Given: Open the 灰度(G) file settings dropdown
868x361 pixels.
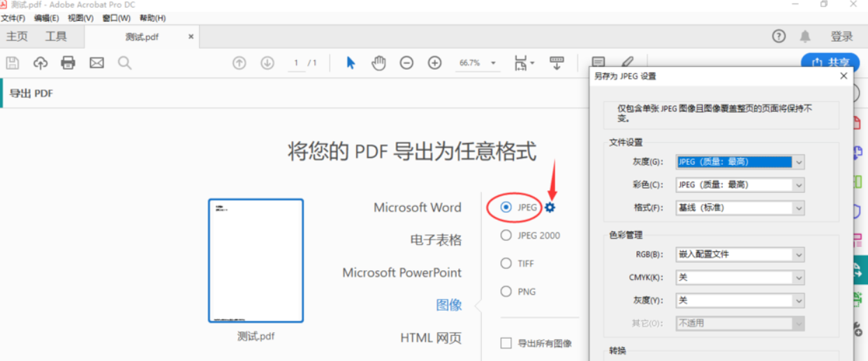Looking at the screenshot, I should [x=740, y=162].
